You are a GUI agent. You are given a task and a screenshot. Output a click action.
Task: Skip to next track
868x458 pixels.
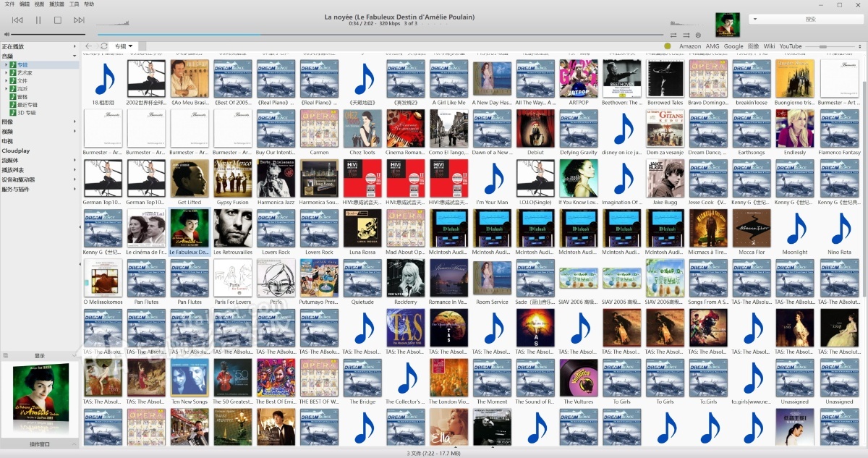[79, 20]
